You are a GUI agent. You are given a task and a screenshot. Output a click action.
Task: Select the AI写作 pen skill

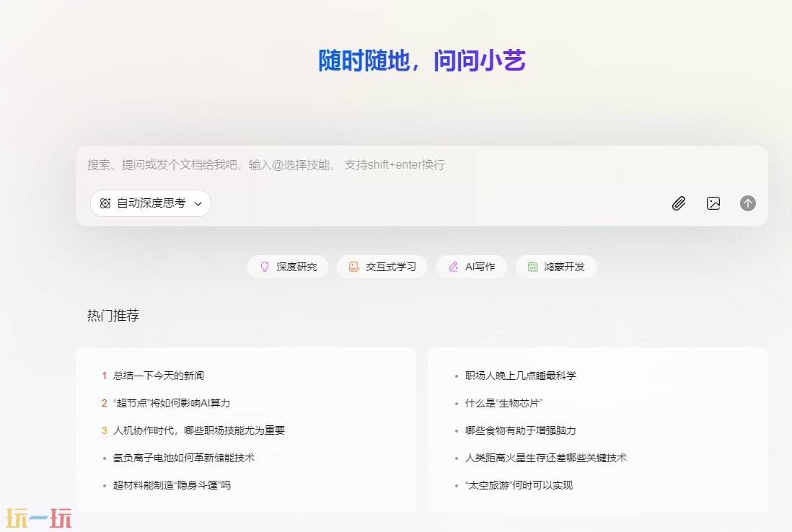(471, 266)
